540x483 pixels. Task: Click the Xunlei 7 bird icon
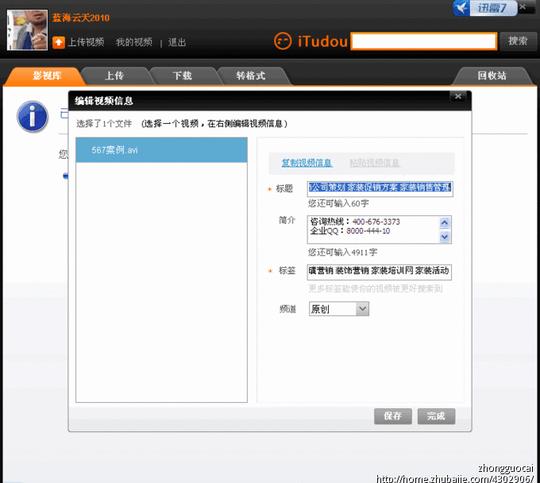coord(461,8)
